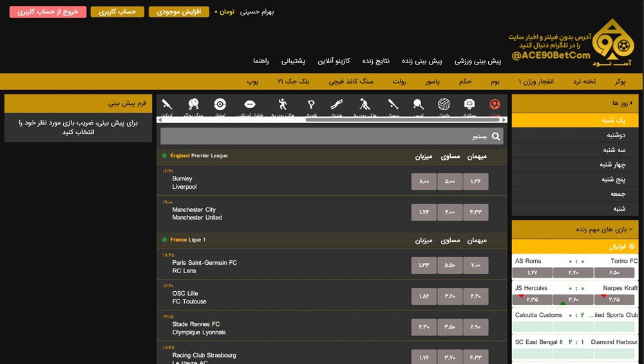Select the handball diving player icon
The height and width of the screenshot is (364, 644).
[x=336, y=104]
